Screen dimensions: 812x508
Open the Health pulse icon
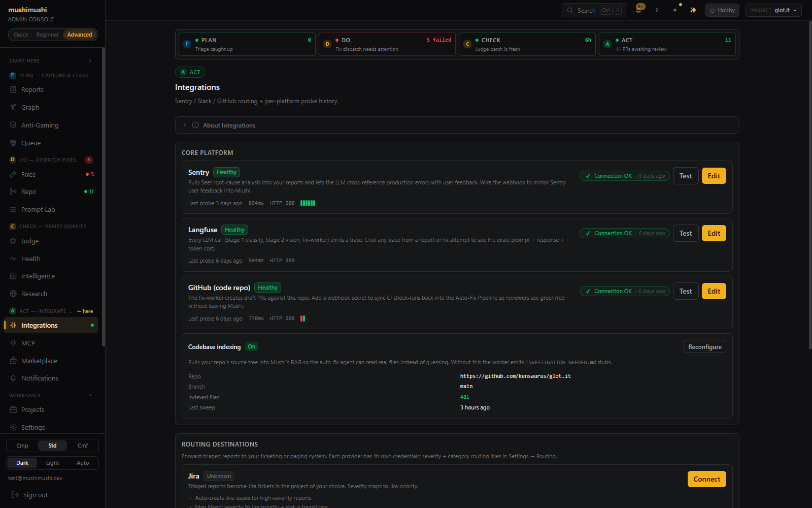click(13, 259)
